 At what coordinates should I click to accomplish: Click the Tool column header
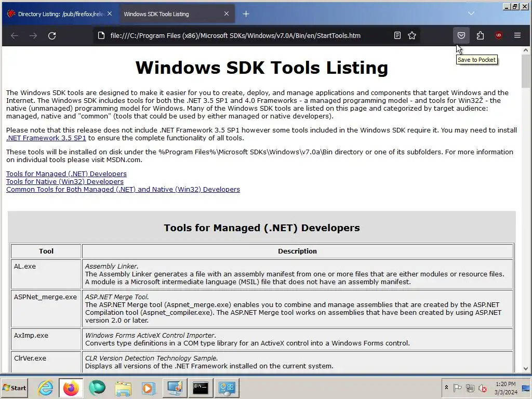[x=46, y=251]
